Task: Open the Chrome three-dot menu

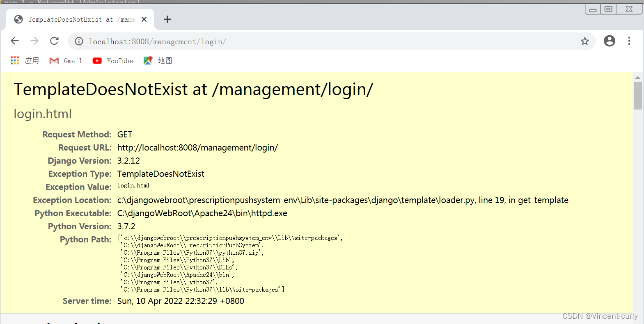Action: (629, 41)
